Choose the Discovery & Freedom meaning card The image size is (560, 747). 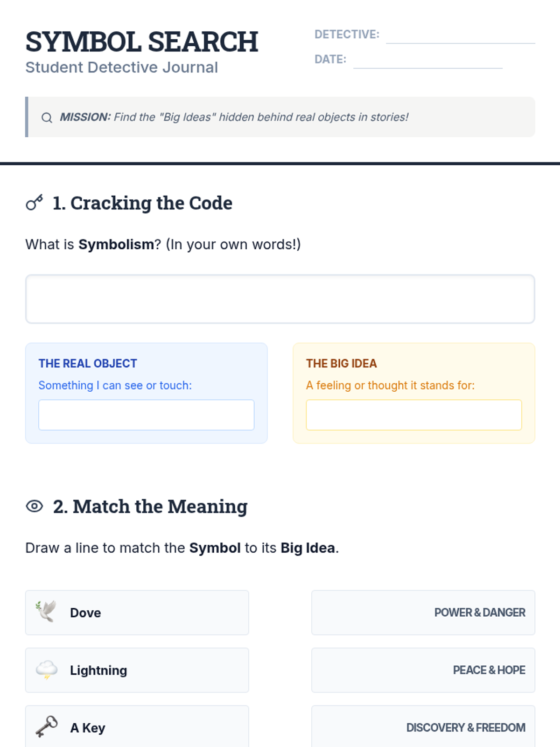pos(423,727)
